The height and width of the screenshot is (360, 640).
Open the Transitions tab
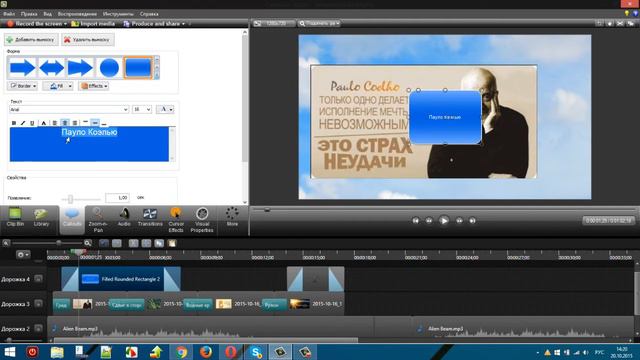(x=150, y=218)
